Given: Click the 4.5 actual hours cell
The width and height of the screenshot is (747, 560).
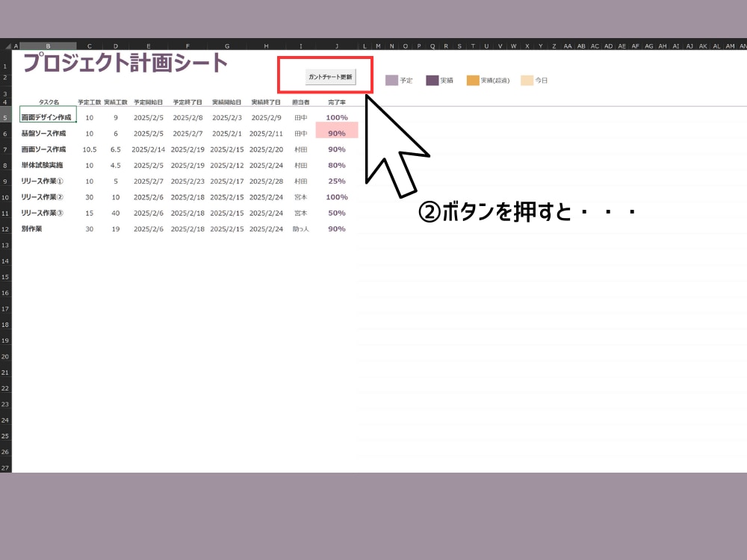Looking at the screenshot, I should click(x=115, y=165).
